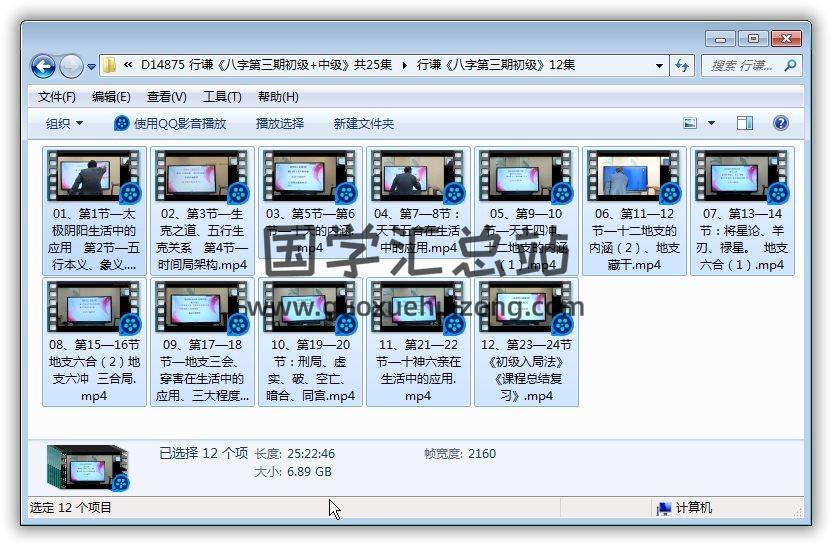Image resolution: width=832 pixels, height=546 pixels.
Task: Expand the 组织 dropdown
Action: [x=64, y=124]
